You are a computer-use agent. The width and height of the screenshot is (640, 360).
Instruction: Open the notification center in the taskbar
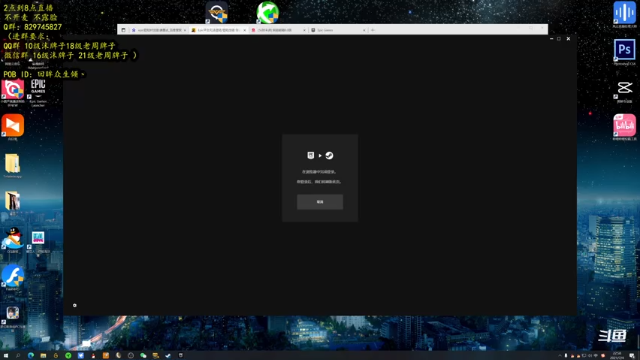(631, 356)
